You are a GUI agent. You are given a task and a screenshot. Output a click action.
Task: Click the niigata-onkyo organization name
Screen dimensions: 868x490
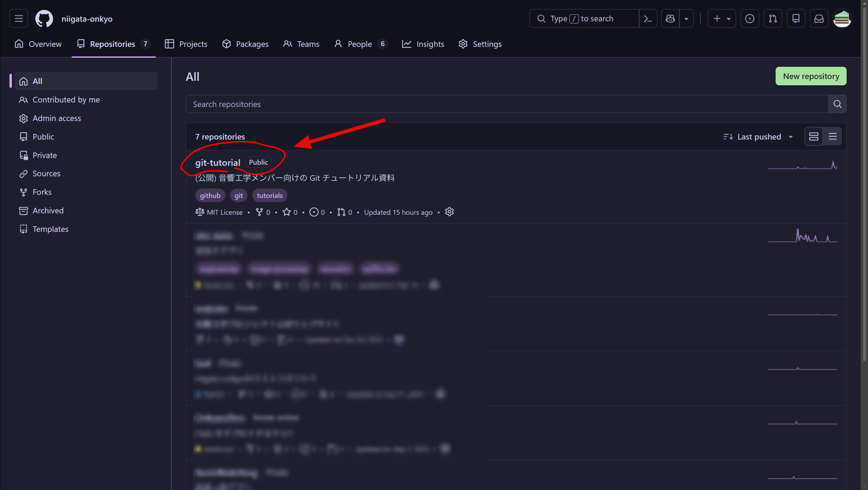87,19
